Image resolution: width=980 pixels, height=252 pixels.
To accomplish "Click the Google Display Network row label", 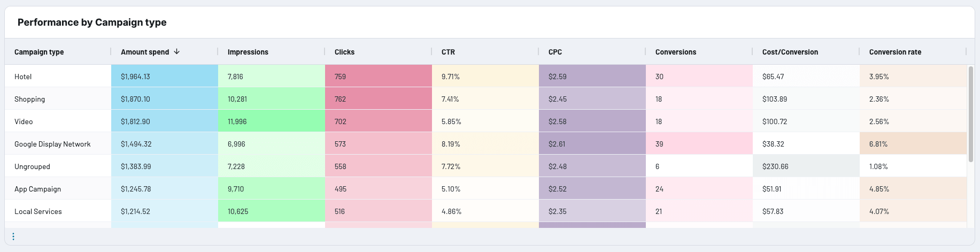I will coord(52,144).
